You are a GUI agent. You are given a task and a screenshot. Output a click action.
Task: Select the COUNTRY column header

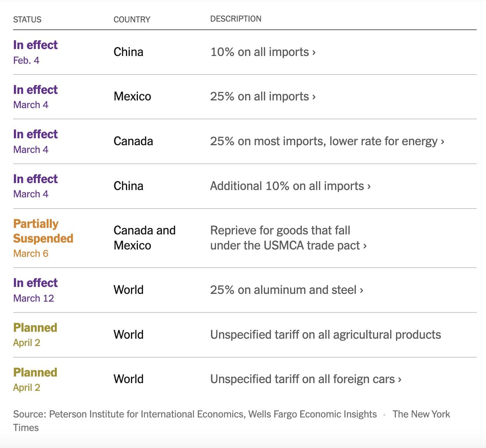click(132, 19)
